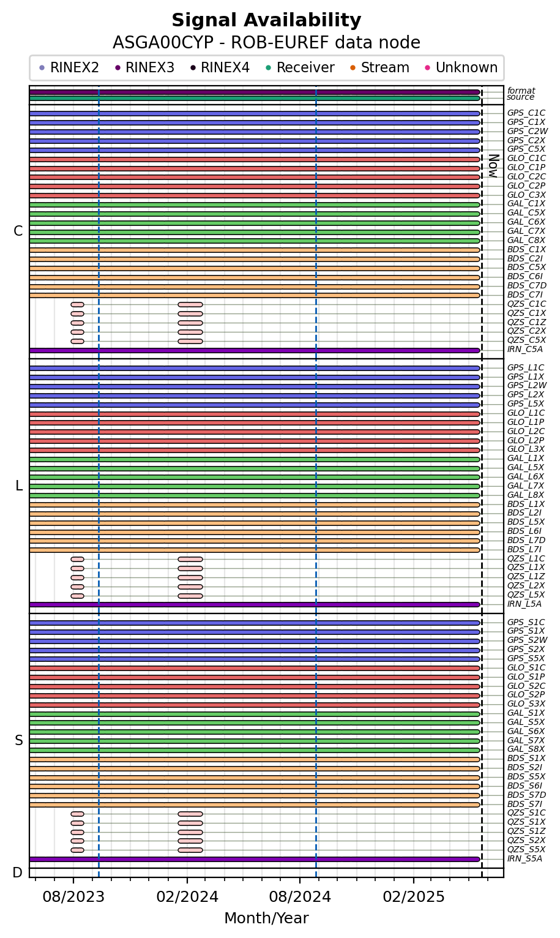Click the Stream legend orange dot
Viewport: 560px width, 938px height.
pos(353,68)
